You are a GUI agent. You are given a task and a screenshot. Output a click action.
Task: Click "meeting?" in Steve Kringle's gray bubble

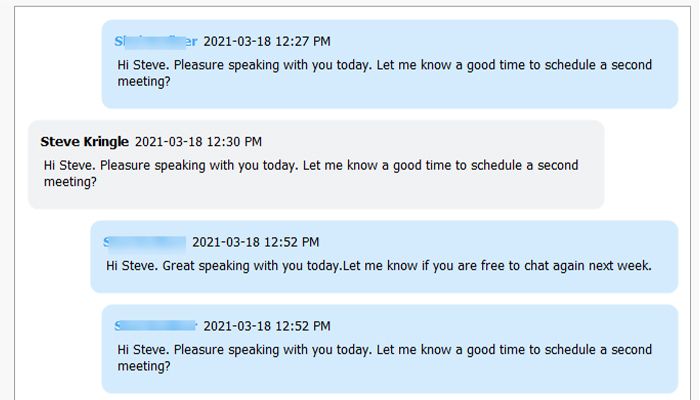pos(70,182)
